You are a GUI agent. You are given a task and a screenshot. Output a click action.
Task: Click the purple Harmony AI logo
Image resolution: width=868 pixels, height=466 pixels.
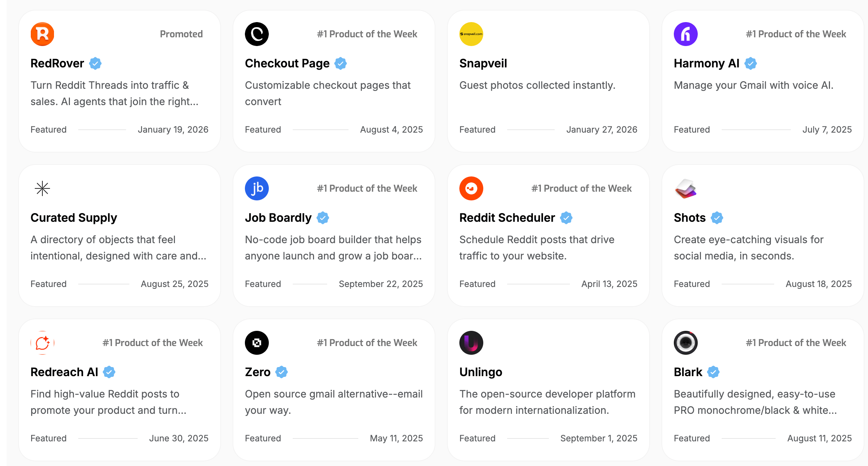686,34
